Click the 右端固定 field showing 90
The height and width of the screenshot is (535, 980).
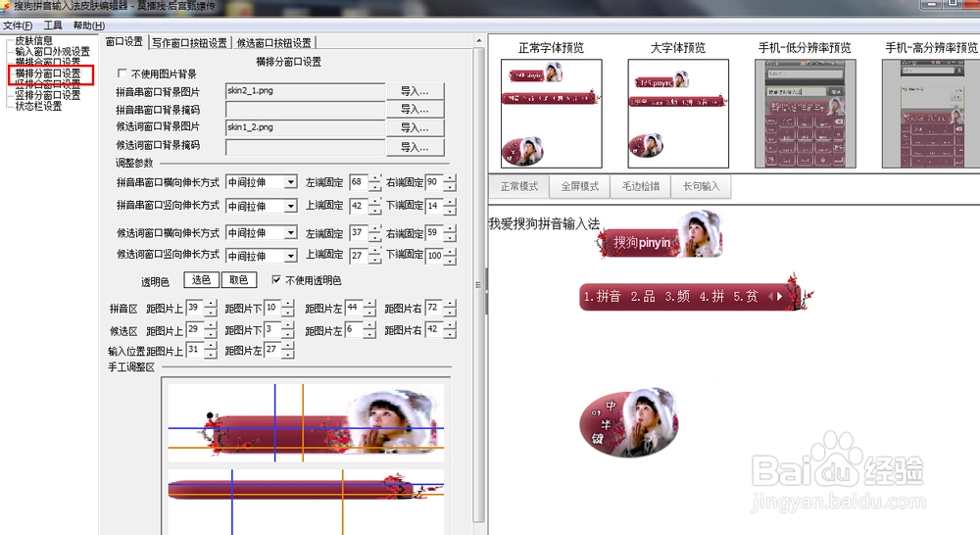pyautogui.click(x=434, y=182)
